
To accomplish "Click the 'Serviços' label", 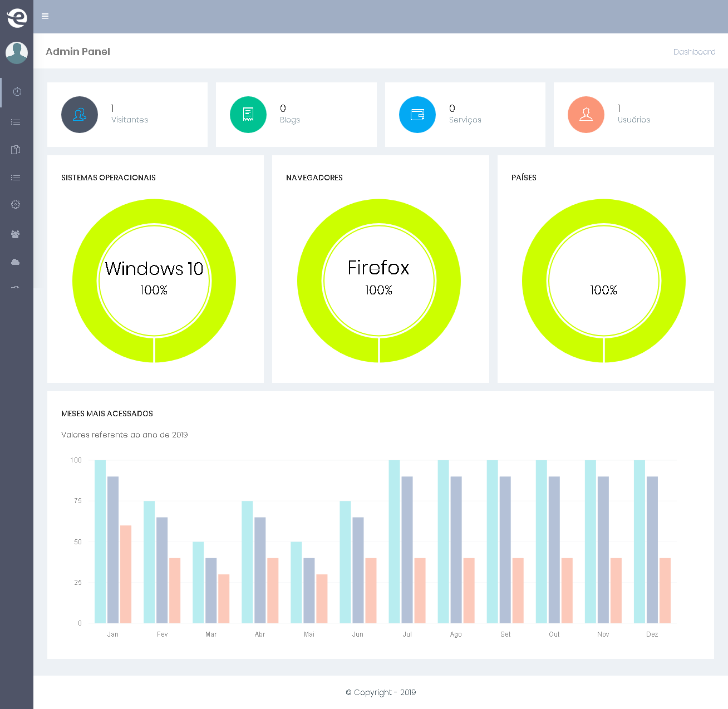I will [x=465, y=120].
